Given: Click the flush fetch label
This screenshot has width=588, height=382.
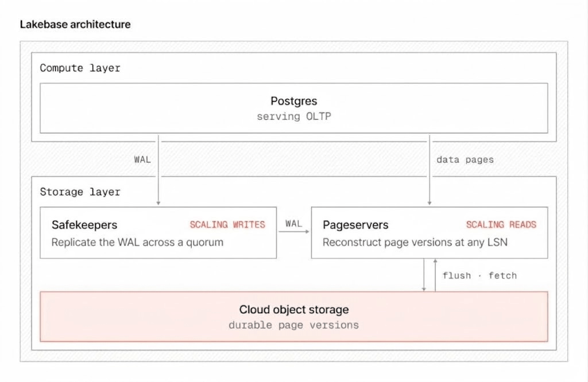Looking at the screenshot, I should pyautogui.click(x=479, y=276).
